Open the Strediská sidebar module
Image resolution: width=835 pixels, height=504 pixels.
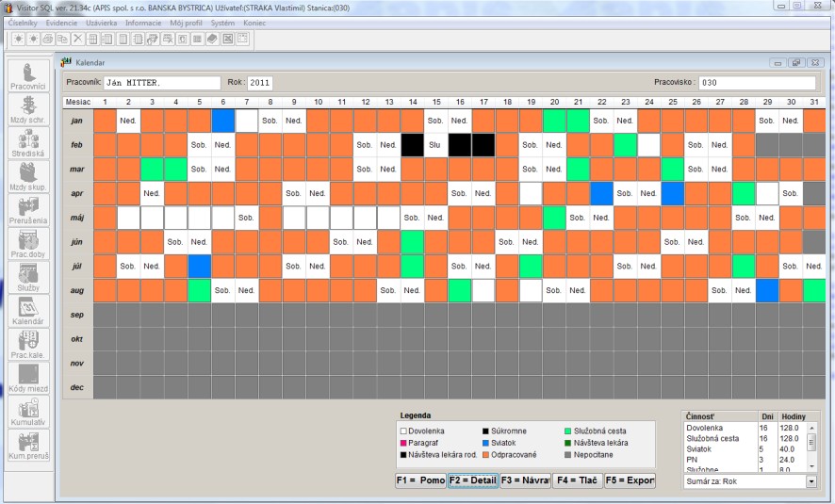click(x=28, y=142)
